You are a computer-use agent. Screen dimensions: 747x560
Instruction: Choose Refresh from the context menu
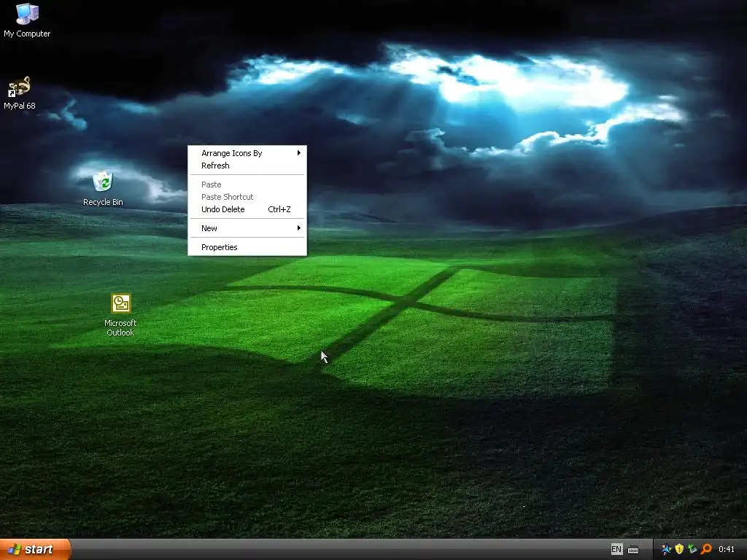[x=247, y=166]
